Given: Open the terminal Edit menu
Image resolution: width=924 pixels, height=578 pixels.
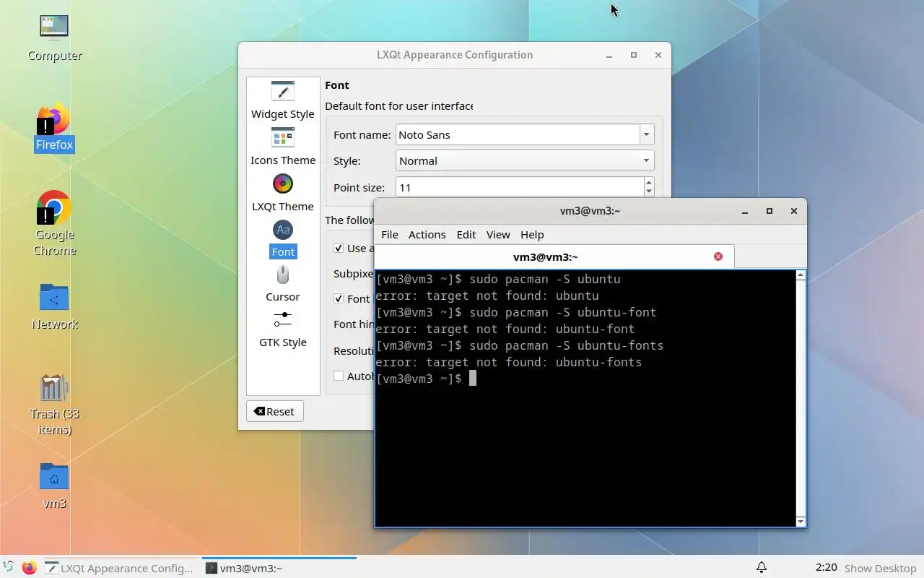Looking at the screenshot, I should point(466,234).
